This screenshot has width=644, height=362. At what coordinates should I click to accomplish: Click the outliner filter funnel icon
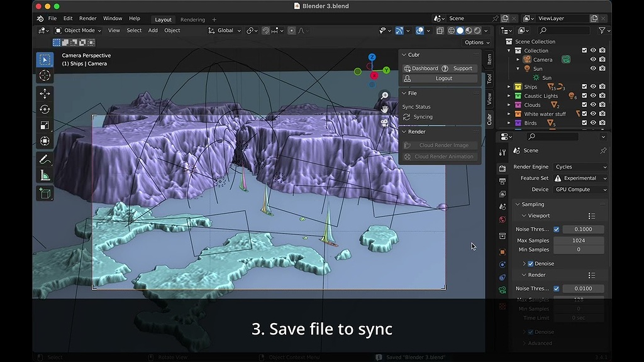[602, 30]
